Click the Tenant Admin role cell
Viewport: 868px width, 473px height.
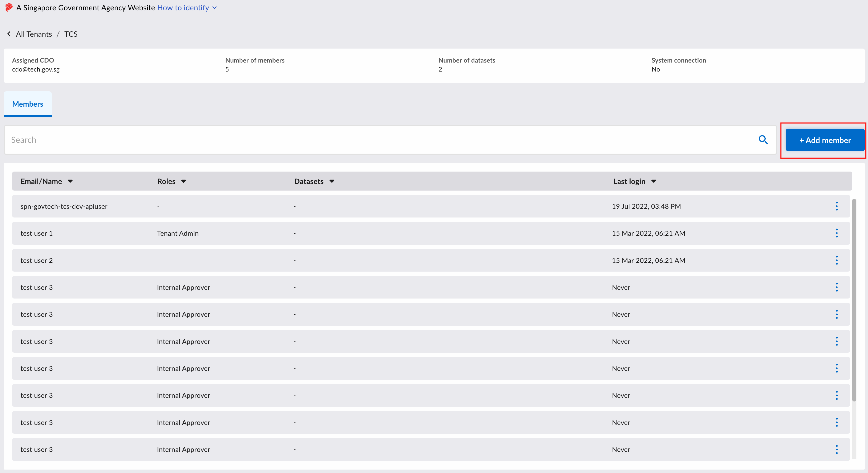coord(178,233)
